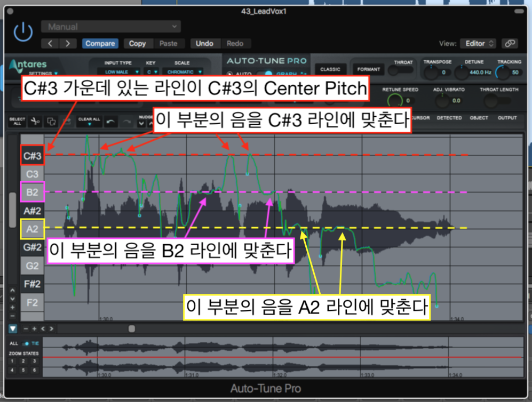This screenshot has height=402, width=532.
Task: Recall zoom state 6
Action: pyautogui.click(x=34, y=370)
